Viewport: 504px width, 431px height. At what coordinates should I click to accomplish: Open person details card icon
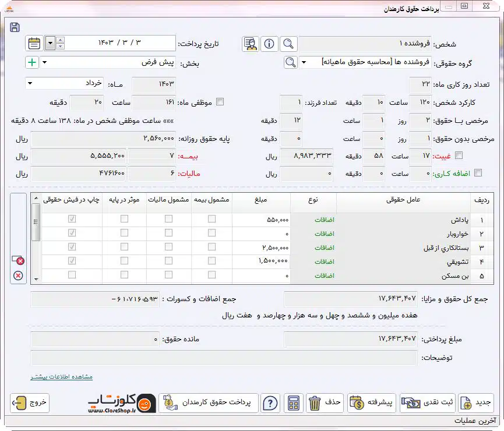point(251,44)
